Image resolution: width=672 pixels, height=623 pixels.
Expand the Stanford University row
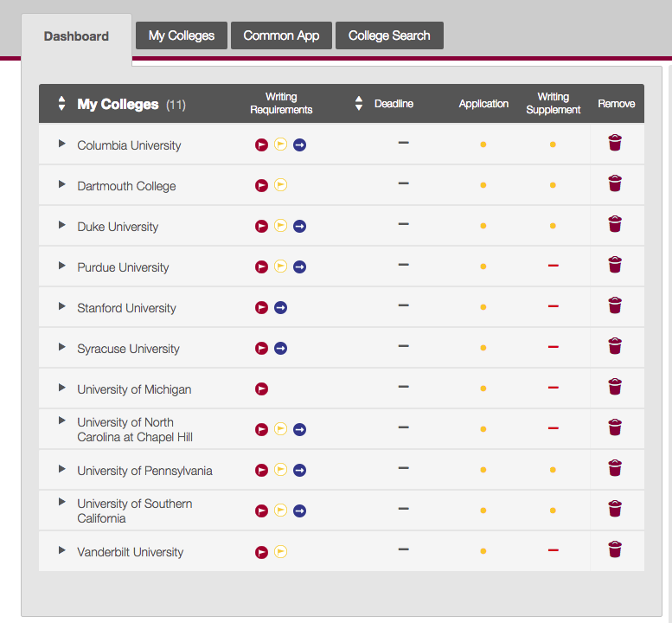[62, 306]
